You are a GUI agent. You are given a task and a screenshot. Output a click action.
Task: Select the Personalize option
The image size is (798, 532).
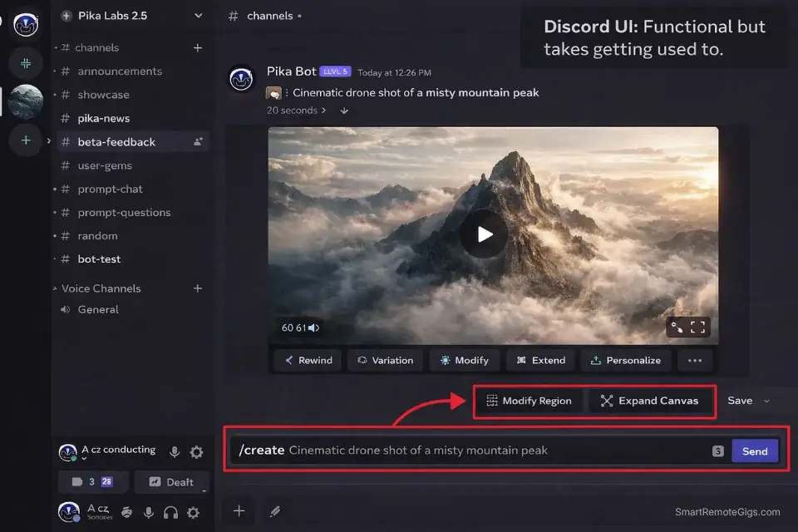pyautogui.click(x=625, y=360)
